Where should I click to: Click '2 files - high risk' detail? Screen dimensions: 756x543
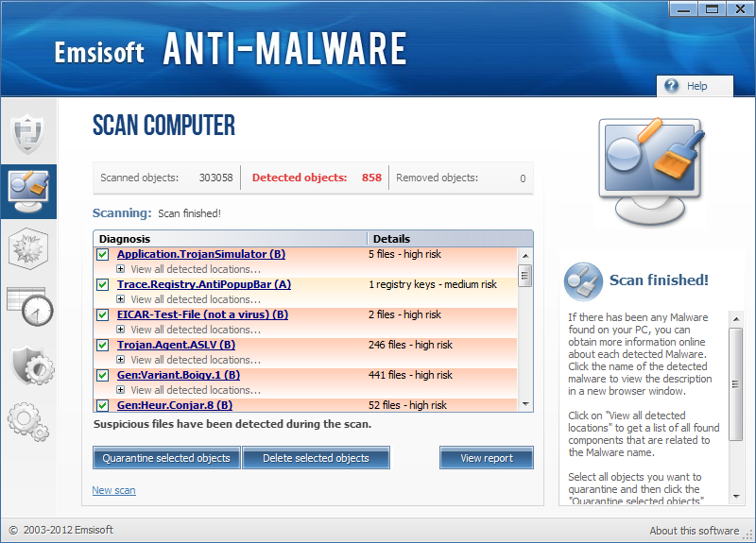(404, 314)
